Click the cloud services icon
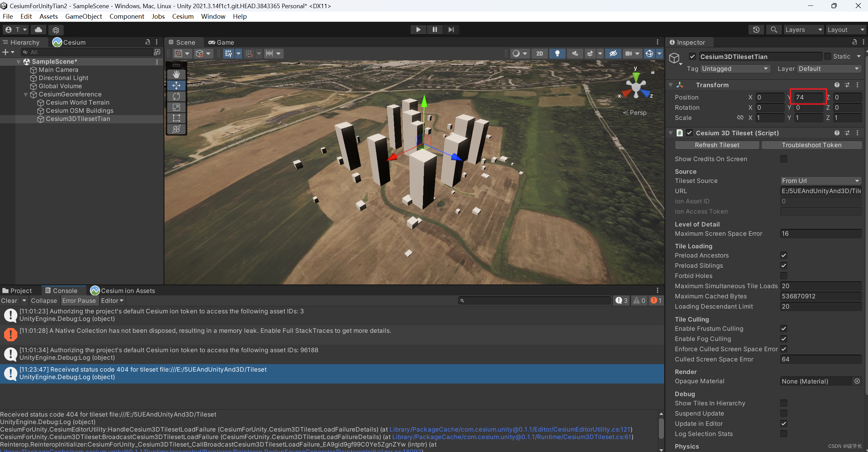868x452 pixels. [38, 30]
